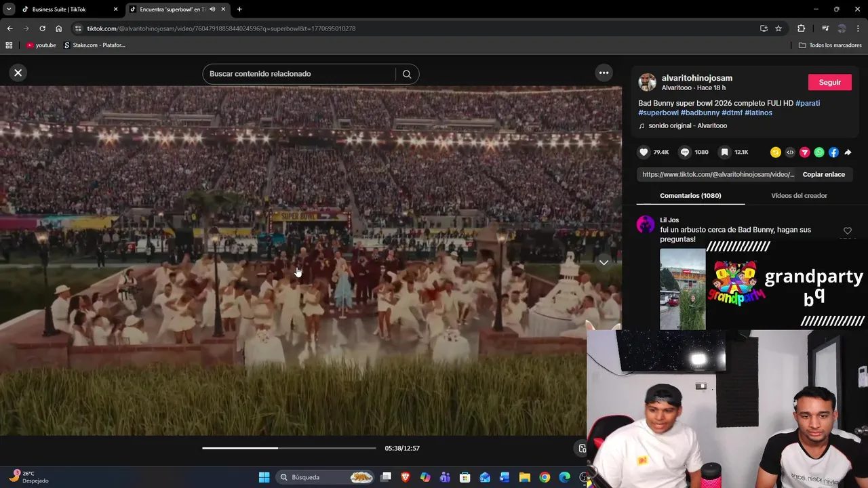The image size is (868, 488).
Task: Get embed code for the video
Action: point(790,152)
